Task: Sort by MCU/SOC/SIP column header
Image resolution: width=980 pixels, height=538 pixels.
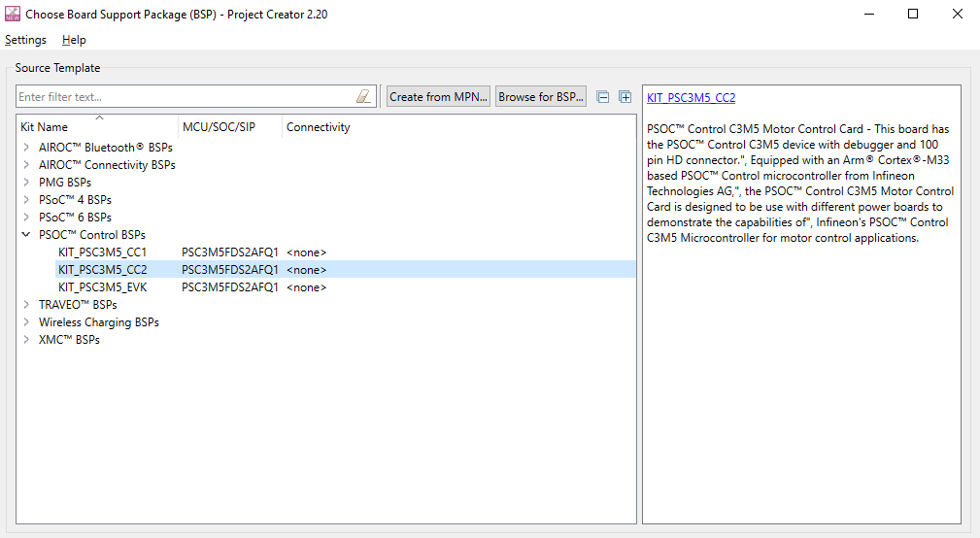Action: click(230, 127)
